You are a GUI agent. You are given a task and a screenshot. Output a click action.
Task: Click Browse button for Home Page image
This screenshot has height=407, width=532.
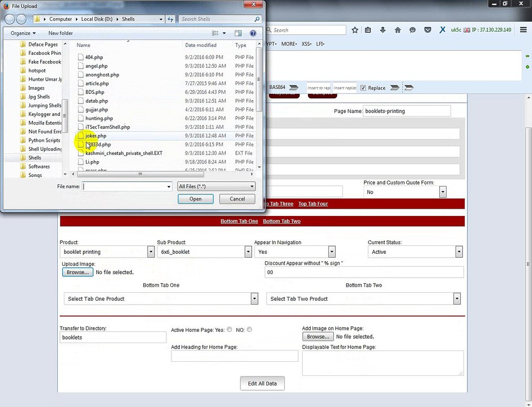(318, 336)
